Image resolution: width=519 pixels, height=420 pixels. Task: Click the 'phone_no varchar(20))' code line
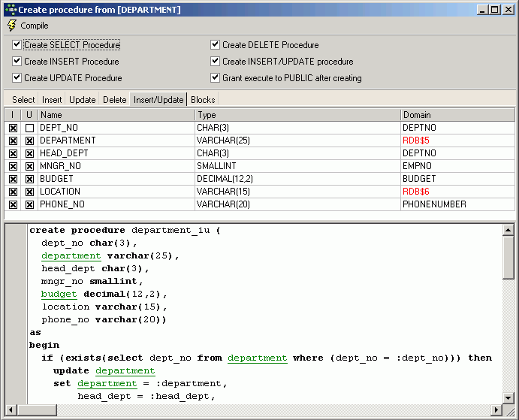[104, 319]
